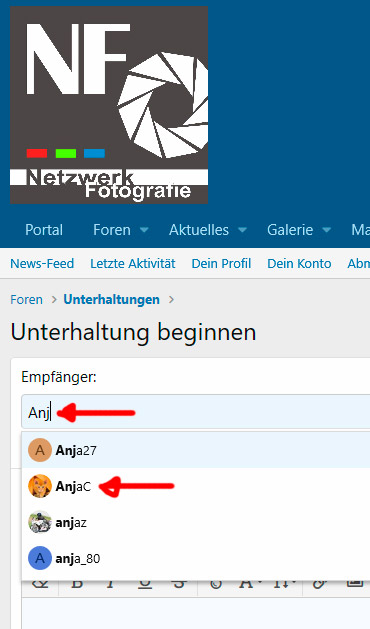
Task: Toggle bold formatting in editor toolbar
Action: 77,584
